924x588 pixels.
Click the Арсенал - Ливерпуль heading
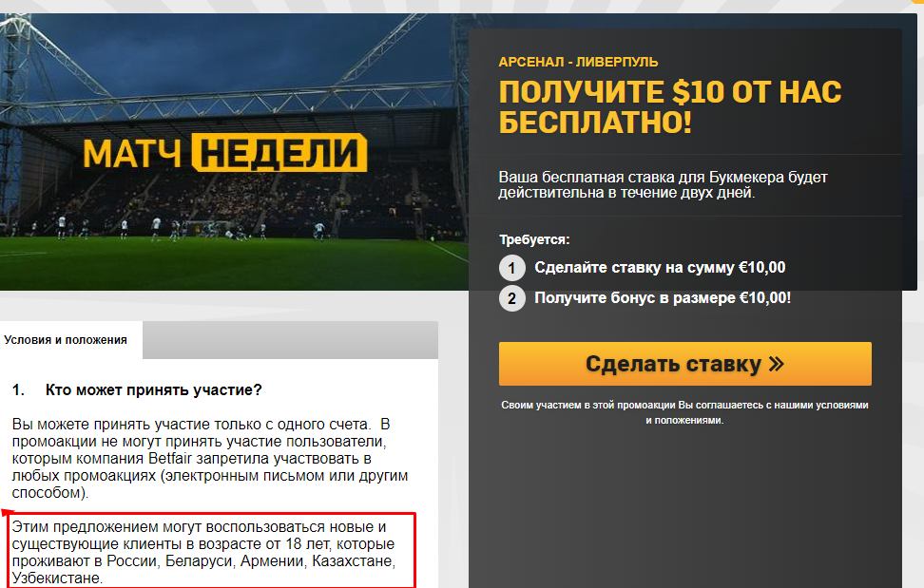(x=578, y=62)
